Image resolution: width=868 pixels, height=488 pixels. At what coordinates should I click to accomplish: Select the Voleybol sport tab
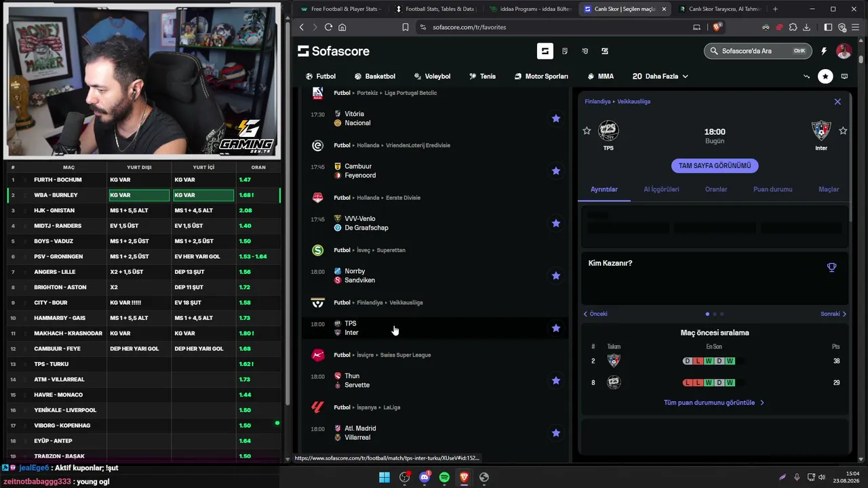point(432,77)
